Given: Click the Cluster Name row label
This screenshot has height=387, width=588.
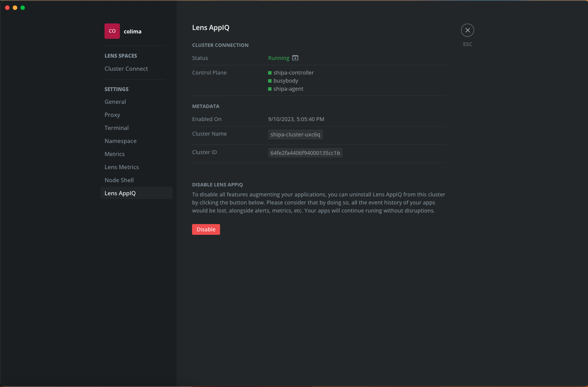Looking at the screenshot, I should 209,134.
